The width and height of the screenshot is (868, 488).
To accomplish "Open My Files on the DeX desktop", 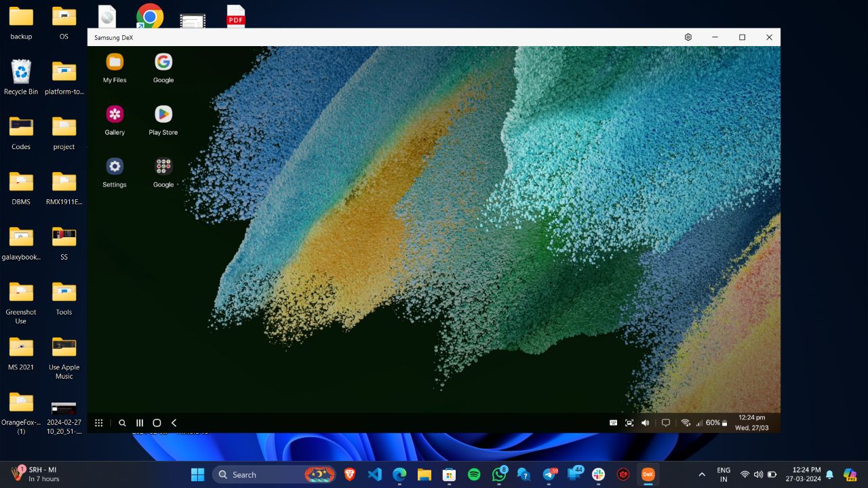I will click(114, 66).
